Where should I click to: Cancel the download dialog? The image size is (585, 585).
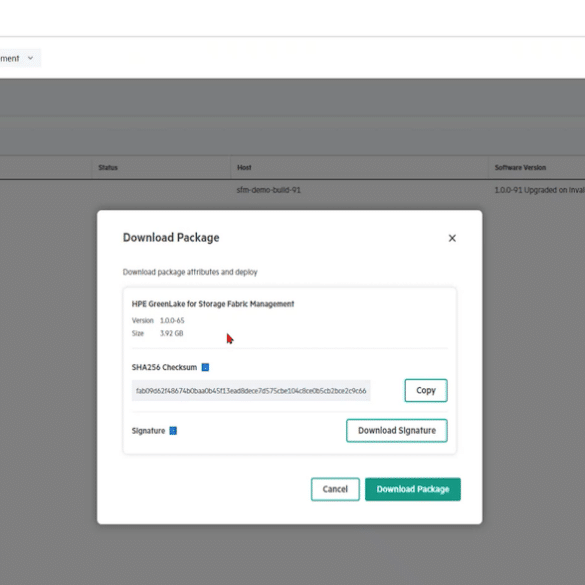(335, 489)
